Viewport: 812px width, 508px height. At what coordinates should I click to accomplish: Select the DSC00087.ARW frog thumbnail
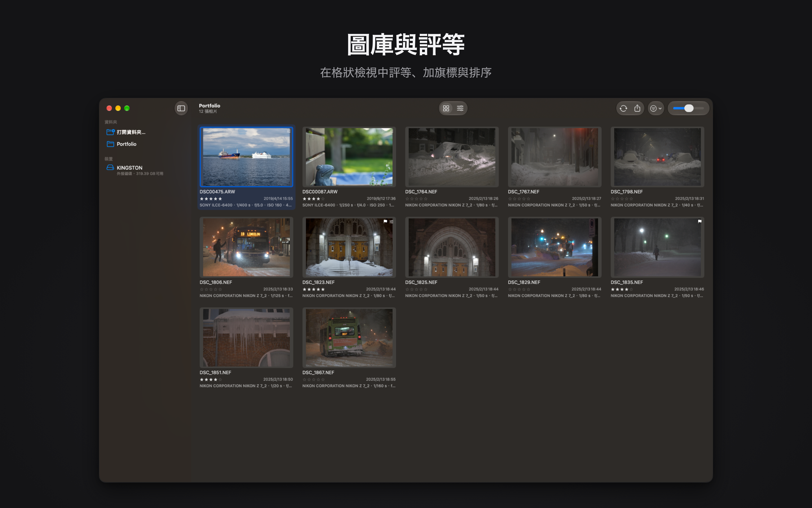(349, 157)
